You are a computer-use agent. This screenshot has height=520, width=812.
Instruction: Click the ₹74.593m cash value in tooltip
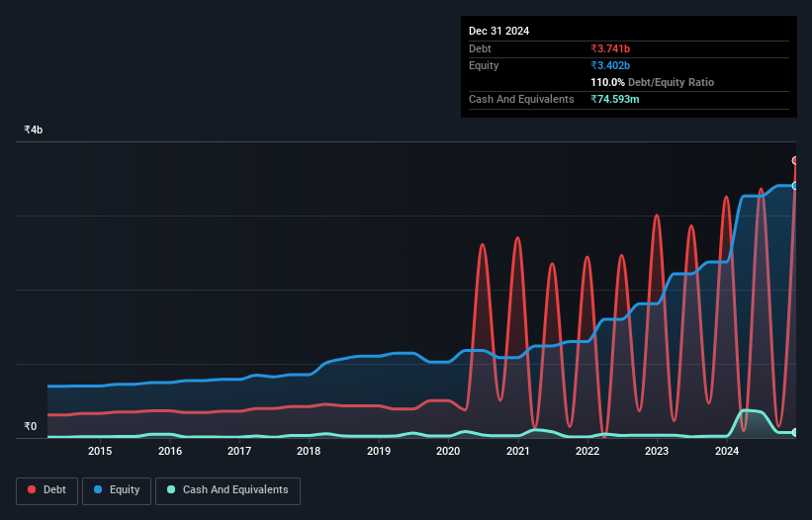click(x=615, y=99)
